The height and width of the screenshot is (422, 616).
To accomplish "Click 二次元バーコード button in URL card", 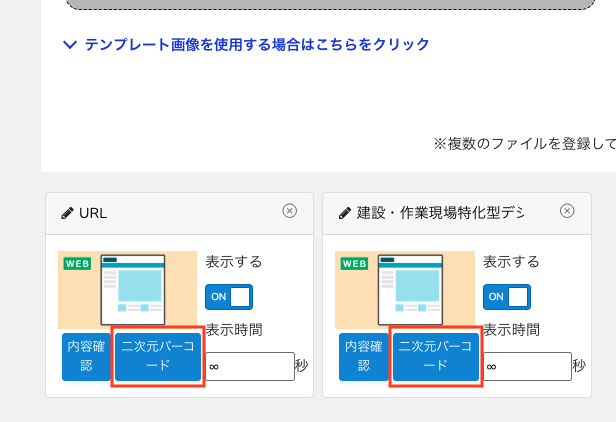I will coord(159,356).
